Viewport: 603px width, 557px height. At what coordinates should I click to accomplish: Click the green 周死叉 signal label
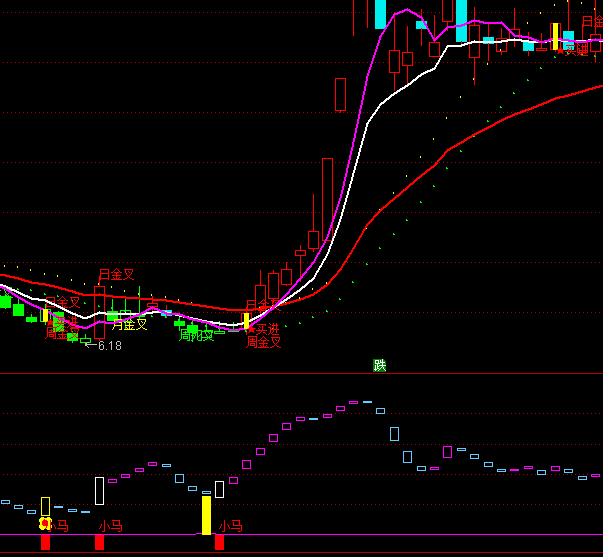coord(196,336)
